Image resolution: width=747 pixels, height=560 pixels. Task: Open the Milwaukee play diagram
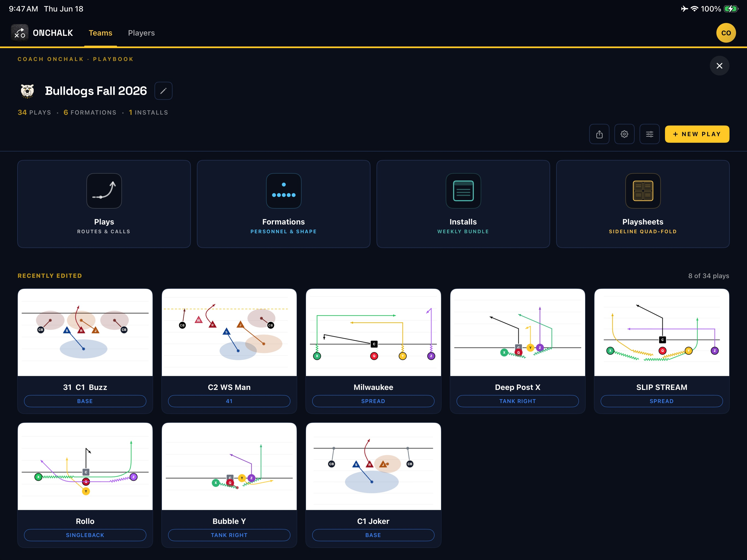pos(373,332)
